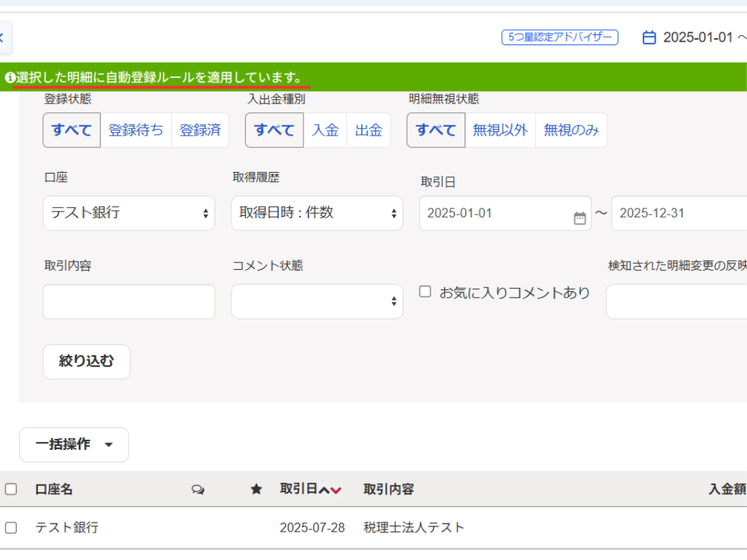This screenshot has width=747, height=560.
Task: Click the 取引内容 text input field
Action: coord(129,301)
